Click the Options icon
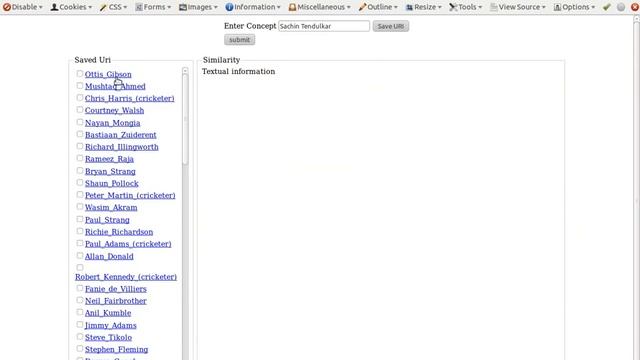 coord(557,7)
